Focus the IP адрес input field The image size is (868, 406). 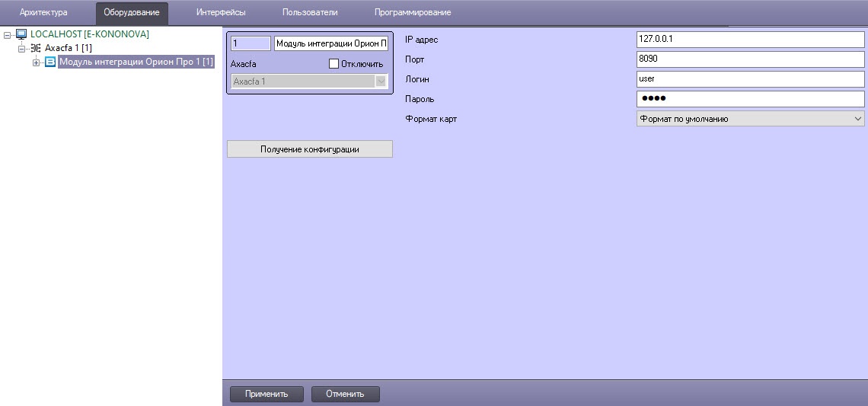750,40
